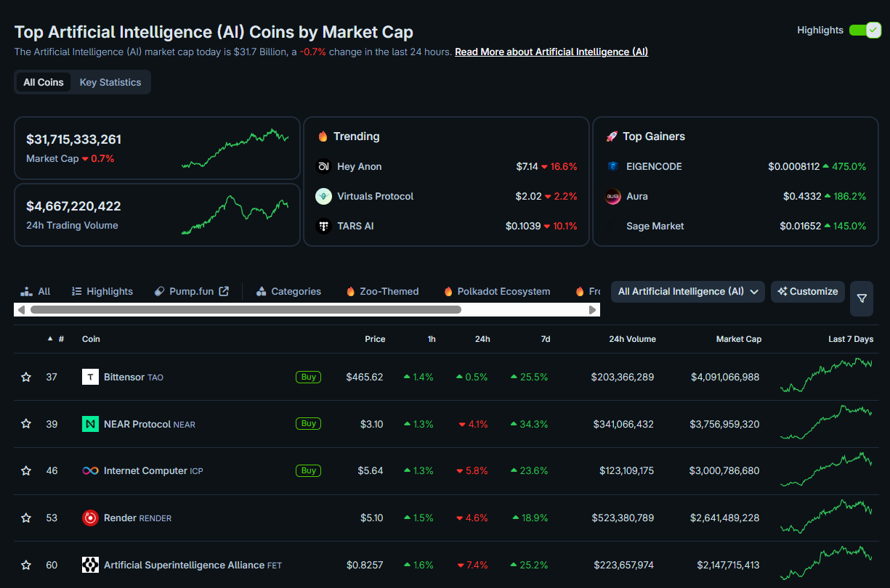Click the NEAR Protocol coin logo
Viewport: 890px width, 588px height.
click(x=90, y=424)
